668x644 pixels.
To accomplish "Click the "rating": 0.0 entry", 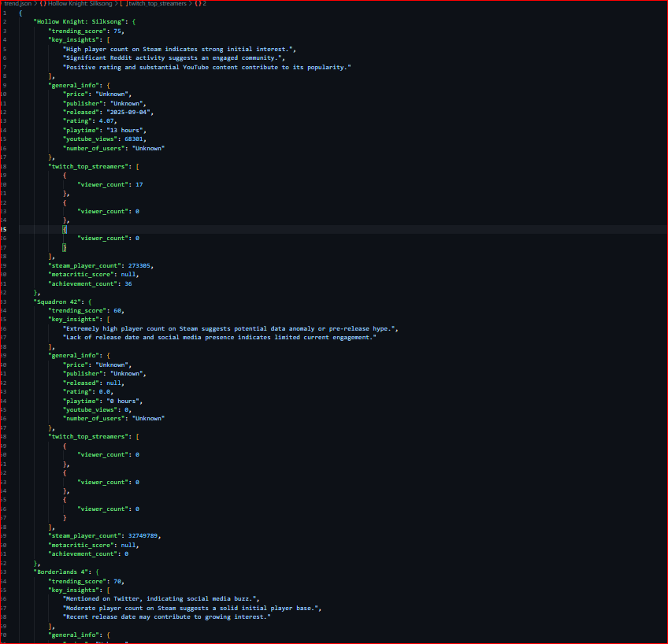I will click(88, 391).
